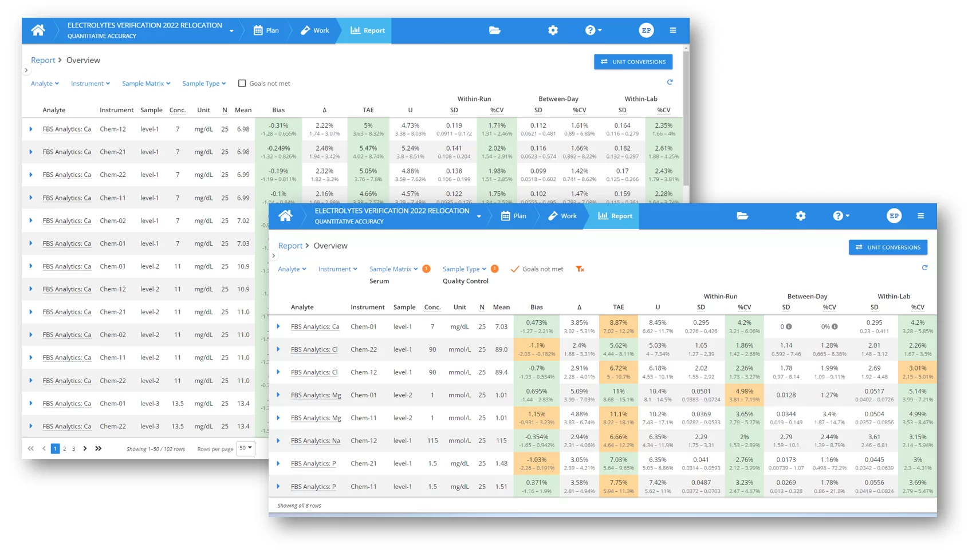980x560 pixels.
Task: Clear filters with the red filter icon
Action: click(x=580, y=269)
